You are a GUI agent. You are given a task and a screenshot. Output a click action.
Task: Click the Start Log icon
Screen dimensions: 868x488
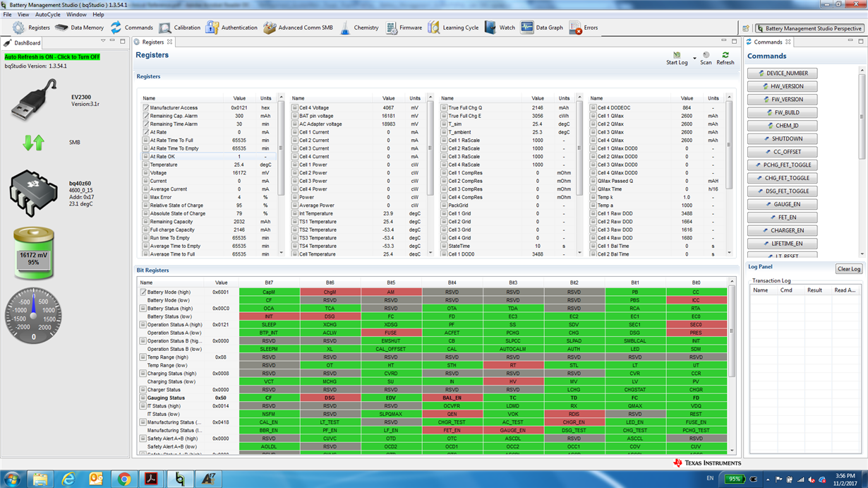(x=677, y=55)
